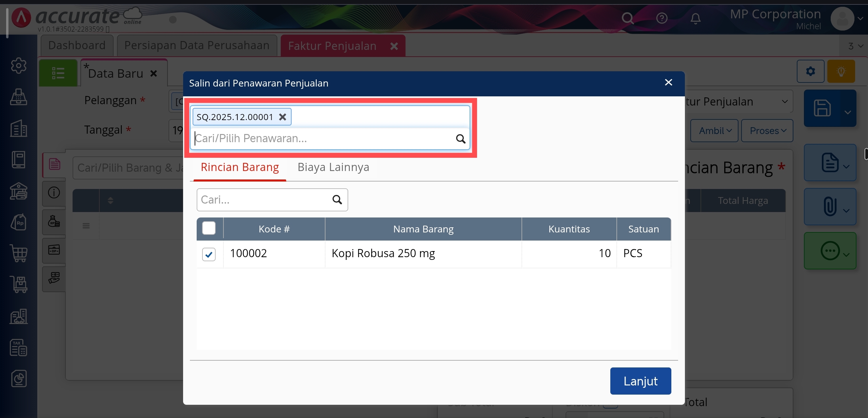Click the global search icon in header
This screenshot has height=418, width=868.
tap(628, 18)
